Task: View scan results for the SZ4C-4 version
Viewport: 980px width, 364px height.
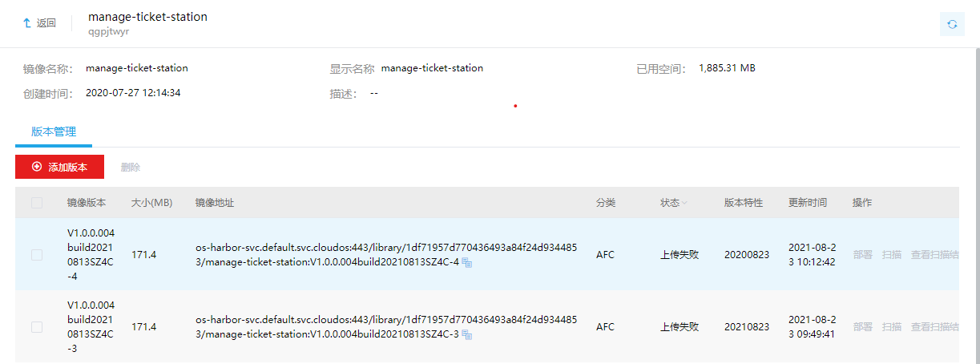Action: pyautogui.click(x=934, y=255)
